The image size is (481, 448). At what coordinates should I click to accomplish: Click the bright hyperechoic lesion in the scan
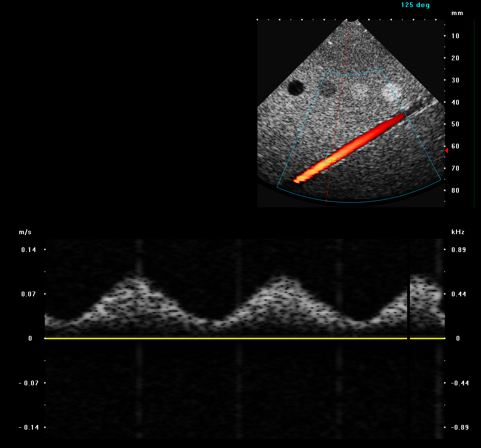pyautogui.click(x=390, y=91)
